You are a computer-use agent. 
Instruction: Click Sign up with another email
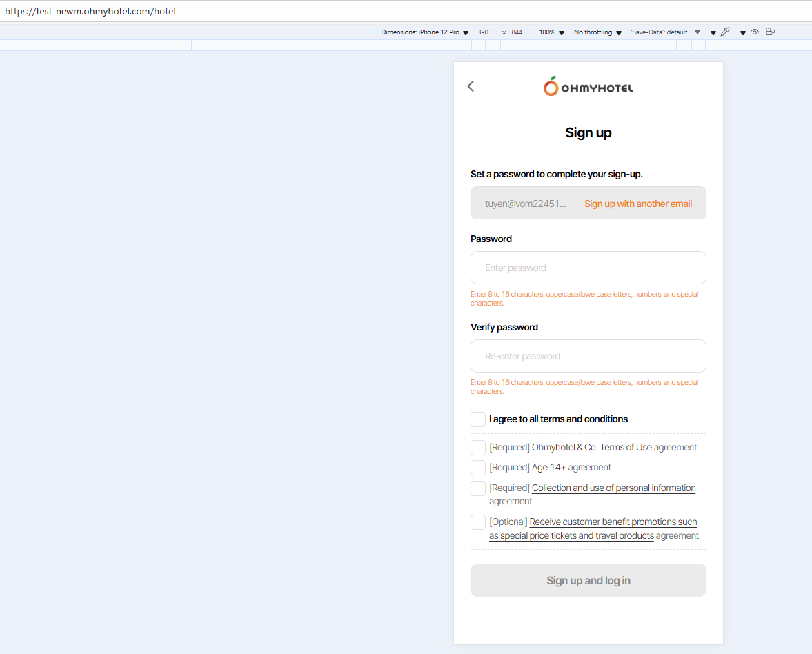(x=638, y=204)
